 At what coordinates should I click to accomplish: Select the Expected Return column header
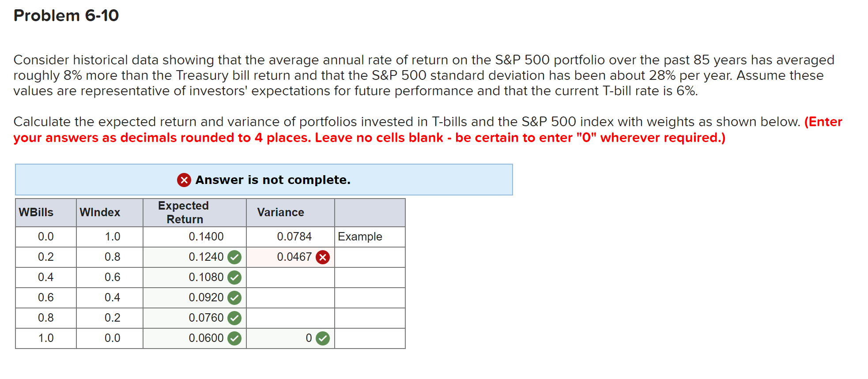pos(183,212)
